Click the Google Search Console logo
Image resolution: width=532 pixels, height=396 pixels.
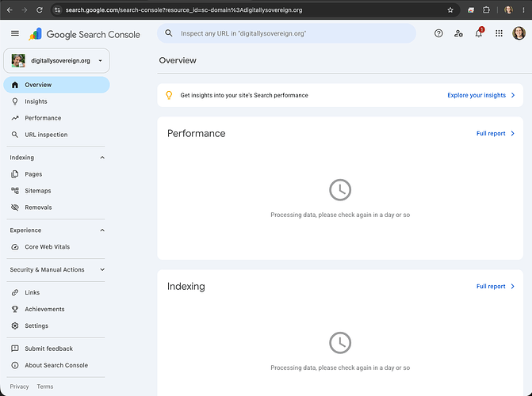84,34
